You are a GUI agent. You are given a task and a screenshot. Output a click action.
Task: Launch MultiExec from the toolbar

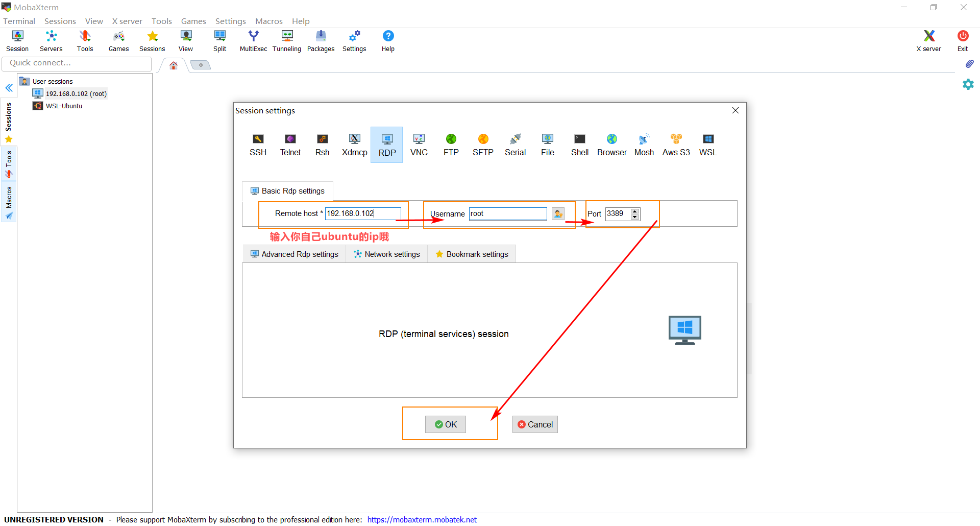tap(253, 41)
